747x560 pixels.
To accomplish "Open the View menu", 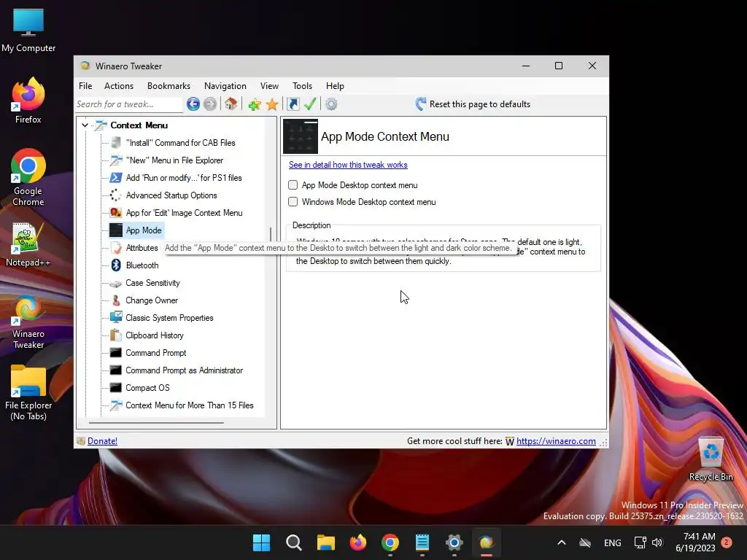I will [x=269, y=86].
